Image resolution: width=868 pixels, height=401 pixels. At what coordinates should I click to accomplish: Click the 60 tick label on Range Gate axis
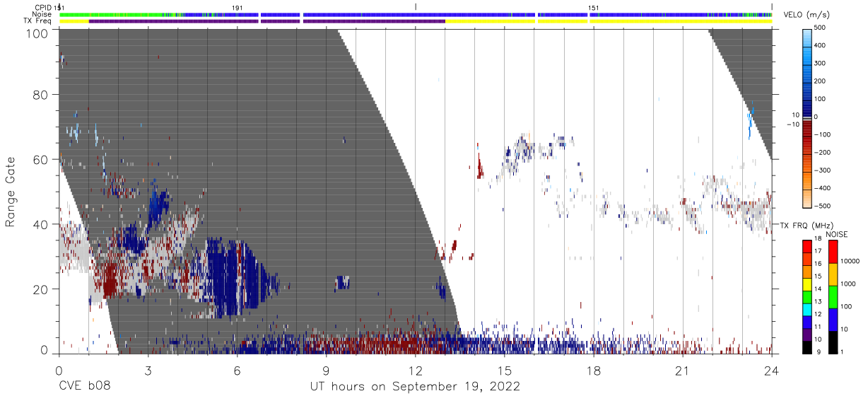pos(40,160)
